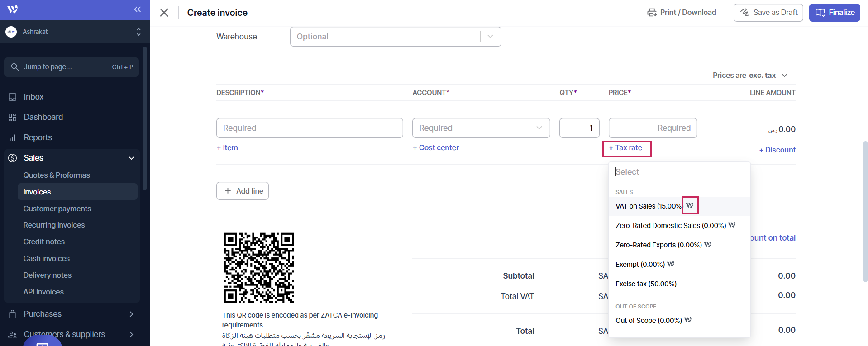Finalize the invoice

point(835,13)
